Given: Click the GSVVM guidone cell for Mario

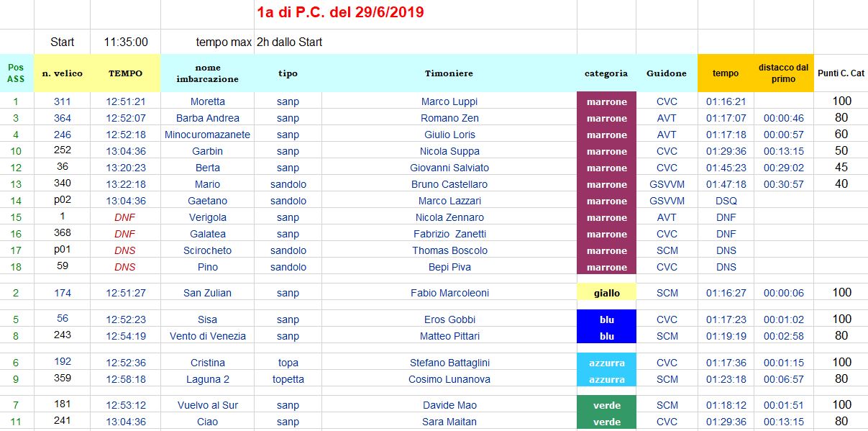Looking at the screenshot, I should tap(667, 184).
